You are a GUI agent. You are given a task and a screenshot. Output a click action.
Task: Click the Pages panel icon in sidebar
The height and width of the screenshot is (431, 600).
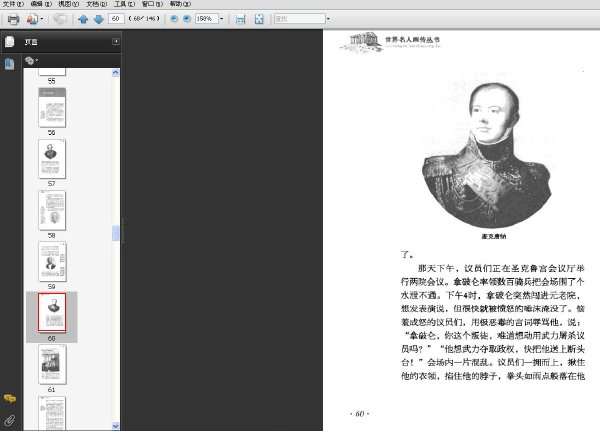[10, 41]
